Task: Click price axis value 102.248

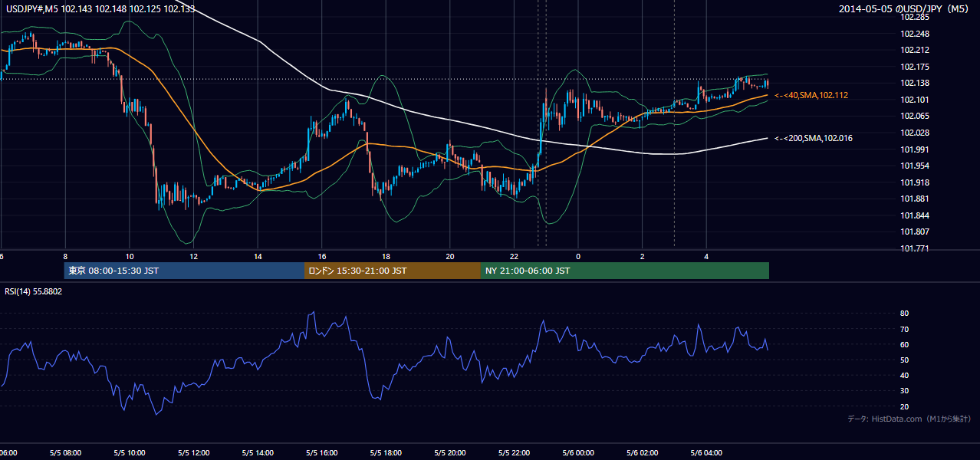Action: [914, 34]
